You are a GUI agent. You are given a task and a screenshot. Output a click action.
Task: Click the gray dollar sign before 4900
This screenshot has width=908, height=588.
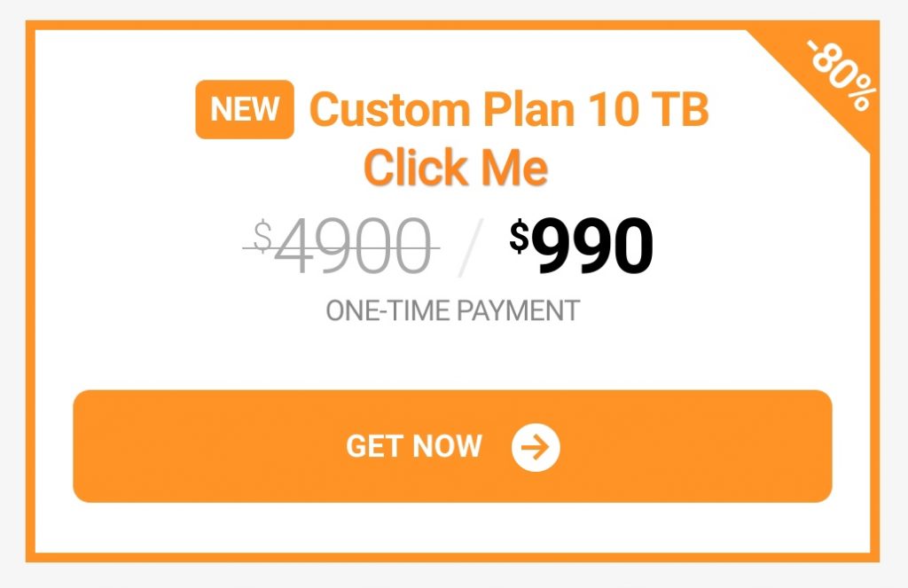[x=263, y=237]
